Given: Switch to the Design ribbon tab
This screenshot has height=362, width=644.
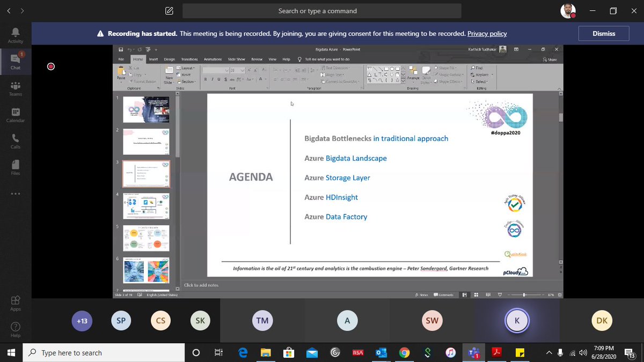Looking at the screenshot, I should click(170, 59).
